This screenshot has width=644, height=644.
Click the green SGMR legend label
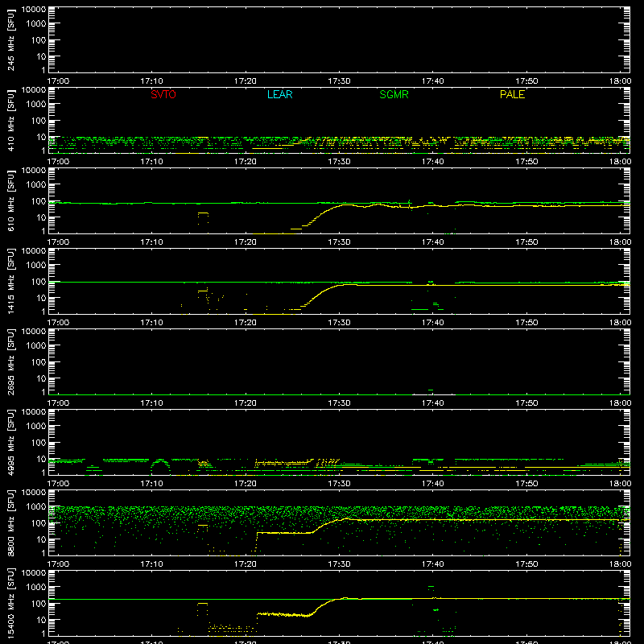click(394, 94)
